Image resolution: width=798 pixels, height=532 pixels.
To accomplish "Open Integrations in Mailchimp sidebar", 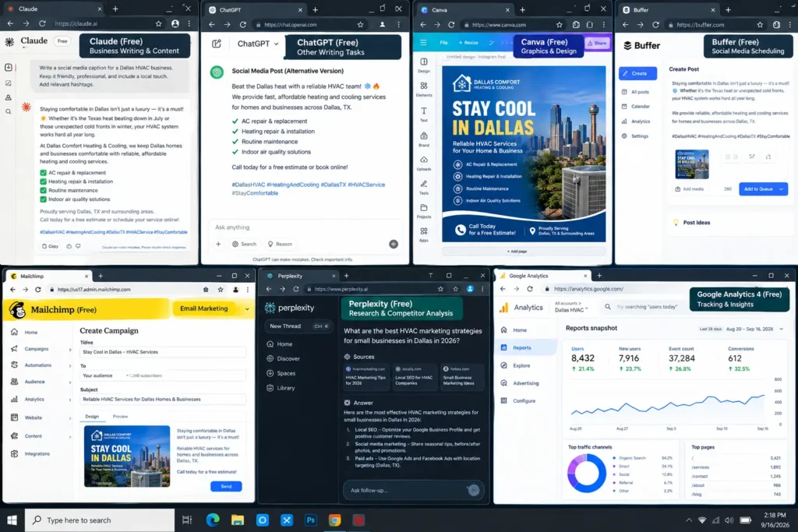I will click(30, 453).
